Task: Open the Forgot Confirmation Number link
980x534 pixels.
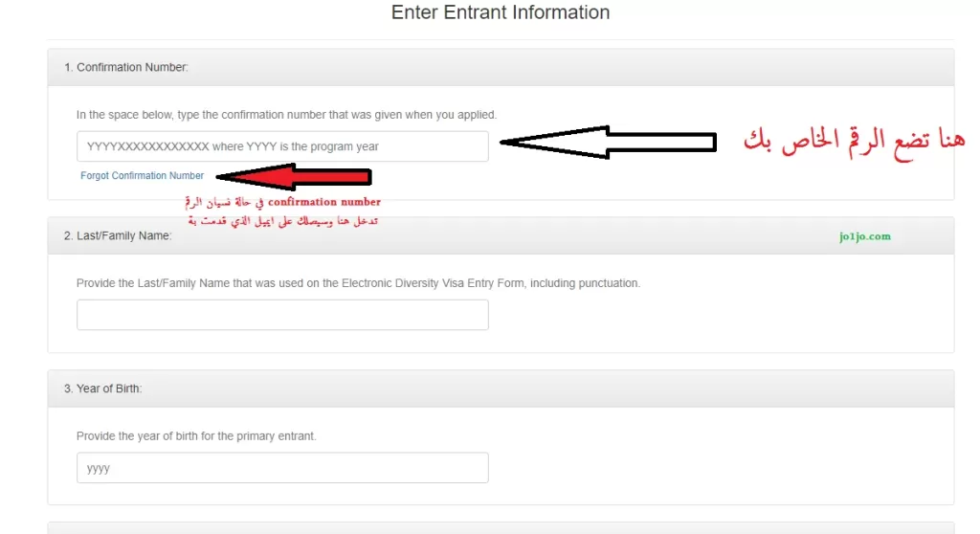Action: [x=142, y=176]
